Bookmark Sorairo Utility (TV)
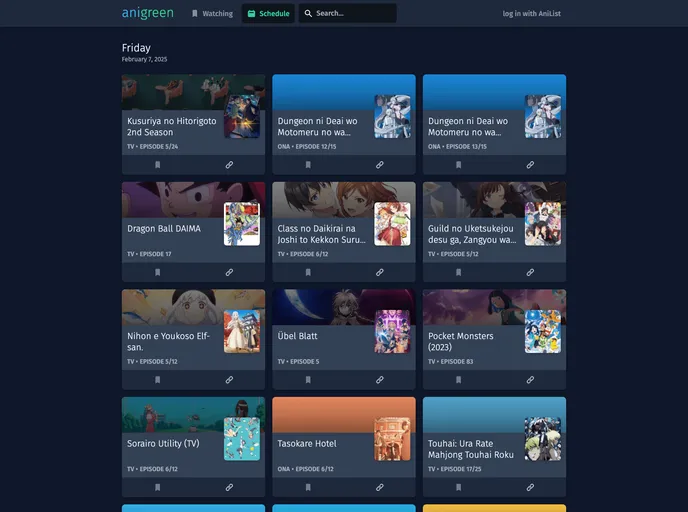This screenshot has height=512, width=688. click(x=158, y=487)
